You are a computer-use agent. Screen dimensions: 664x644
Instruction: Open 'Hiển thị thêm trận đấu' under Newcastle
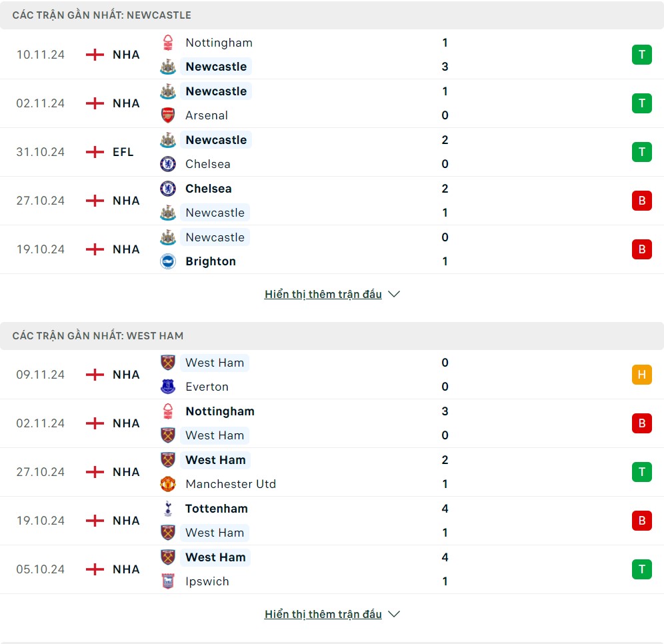pos(323,294)
